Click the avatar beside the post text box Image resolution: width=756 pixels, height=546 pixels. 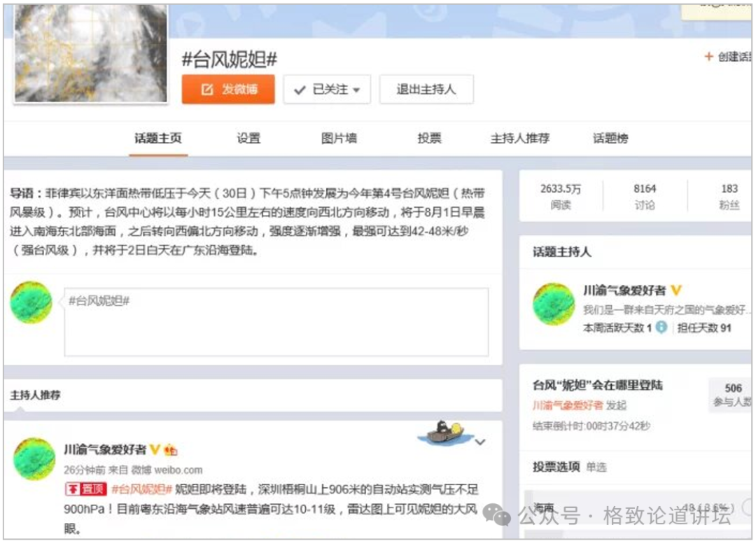click(31, 302)
